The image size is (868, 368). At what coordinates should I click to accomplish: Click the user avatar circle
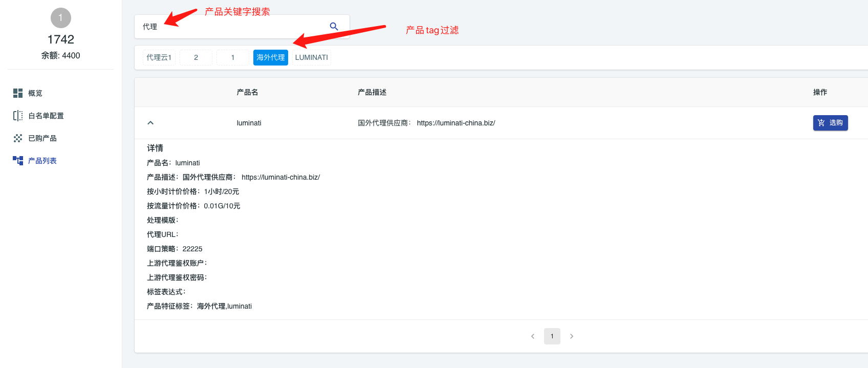pyautogui.click(x=61, y=18)
